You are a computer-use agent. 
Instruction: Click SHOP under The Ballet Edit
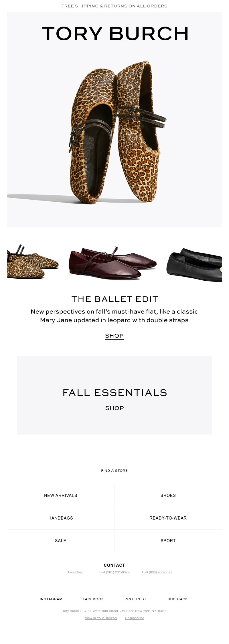pyautogui.click(x=114, y=336)
